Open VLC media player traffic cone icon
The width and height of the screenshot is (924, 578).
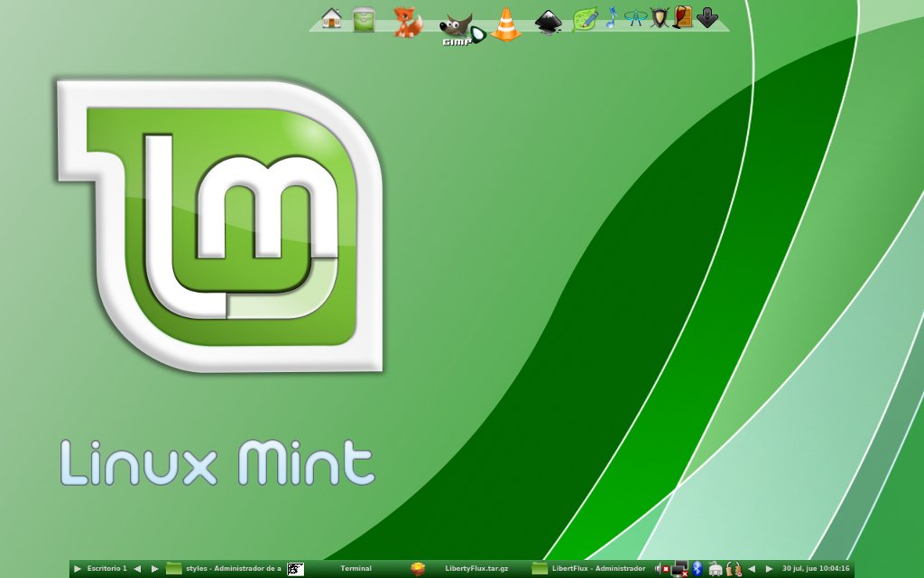click(x=505, y=24)
